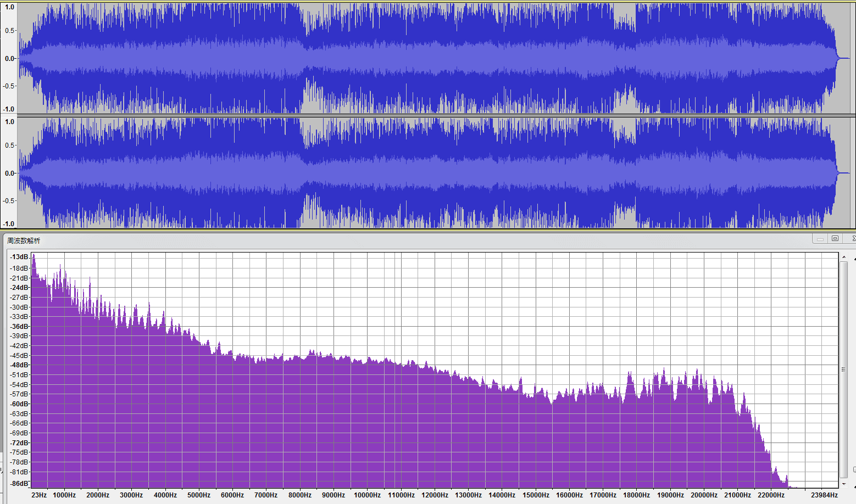Click the 10000Hz frequency label
The height and width of the screenshot is (504, 856).
(367, 495)
